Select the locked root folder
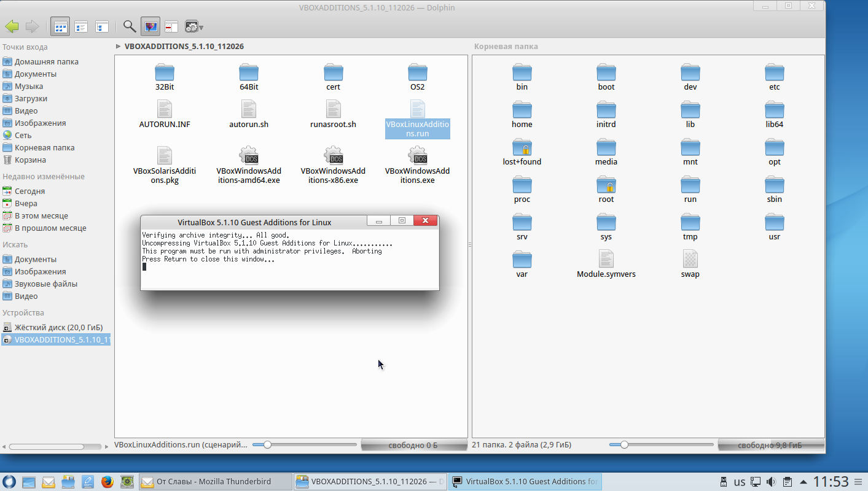The image size is (868, 491). point(606,185)
